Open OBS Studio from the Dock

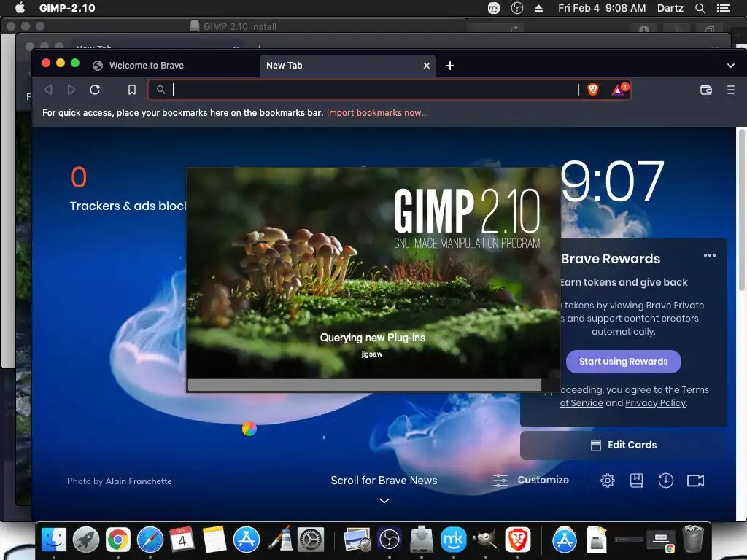tap(390, 540)
